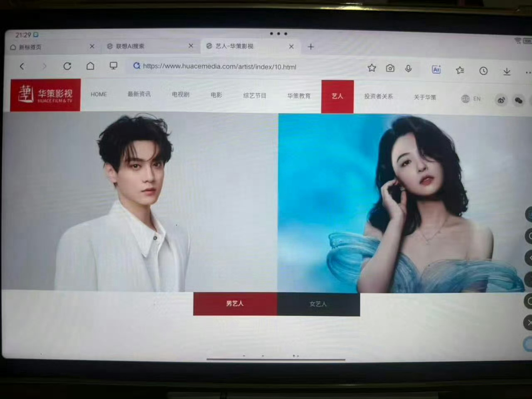Open the WeChat icon in site header
The height and width of the screenshot is (399, 532).
[x=518, y=100]
